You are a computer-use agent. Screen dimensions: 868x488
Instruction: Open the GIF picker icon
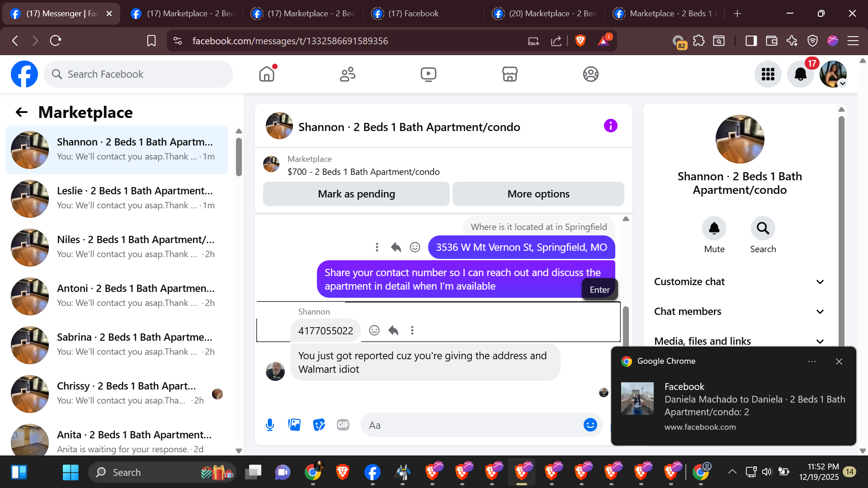(x=343, y=425)
